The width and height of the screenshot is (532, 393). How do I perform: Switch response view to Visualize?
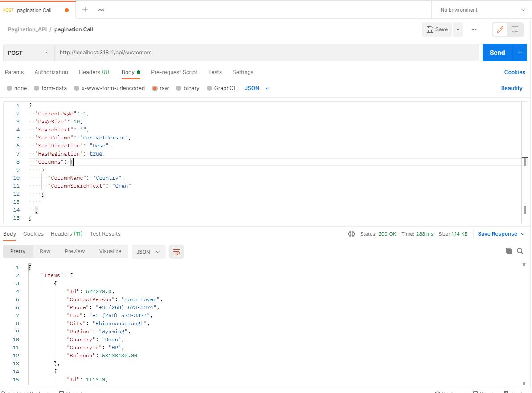coord(110,251)
